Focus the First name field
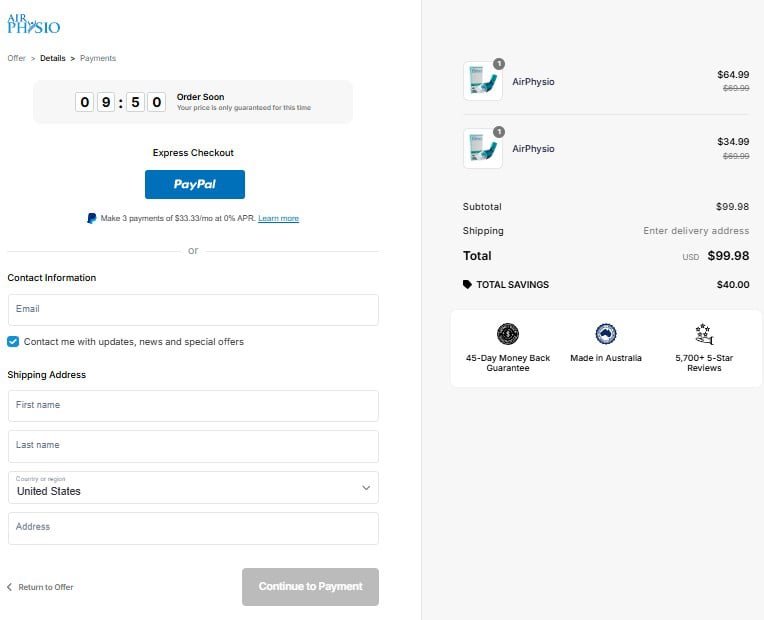Image resolution: width=764 pixels, height=620 pixels. [193, 406]
